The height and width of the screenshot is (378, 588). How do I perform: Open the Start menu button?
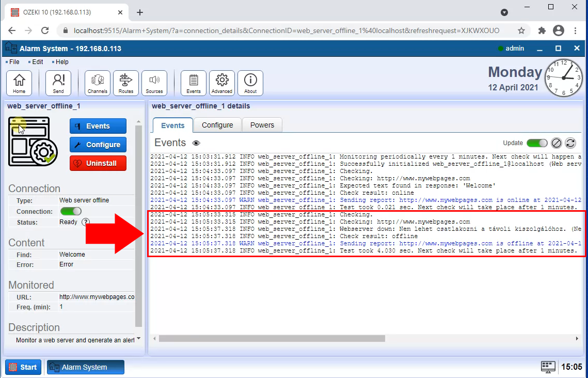(x=23, y=367)
